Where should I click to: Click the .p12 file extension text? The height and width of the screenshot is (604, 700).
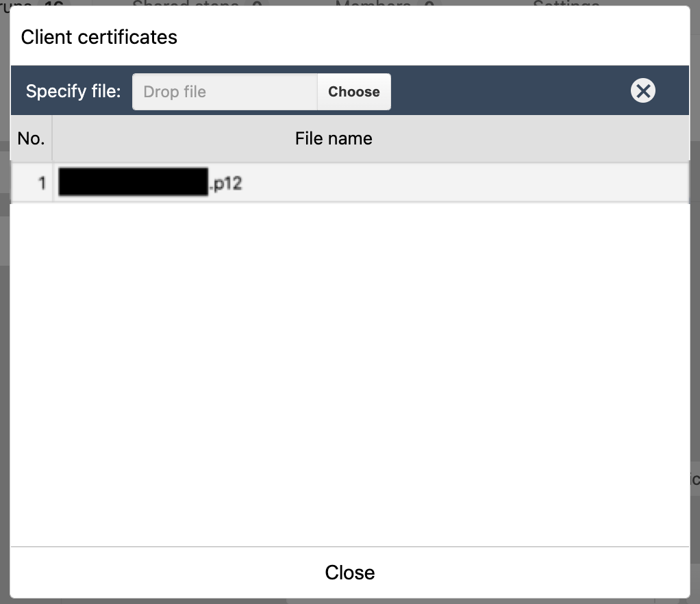click(226, 184)
